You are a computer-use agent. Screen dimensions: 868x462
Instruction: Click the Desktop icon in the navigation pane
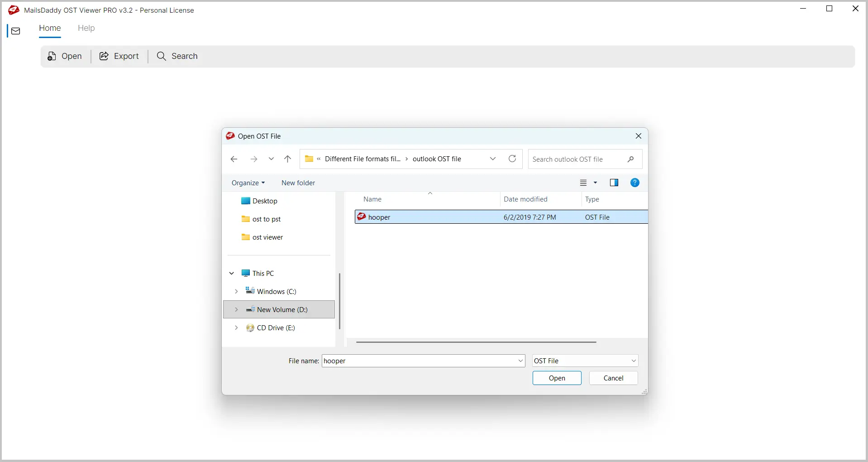click(x=246, y=201)
